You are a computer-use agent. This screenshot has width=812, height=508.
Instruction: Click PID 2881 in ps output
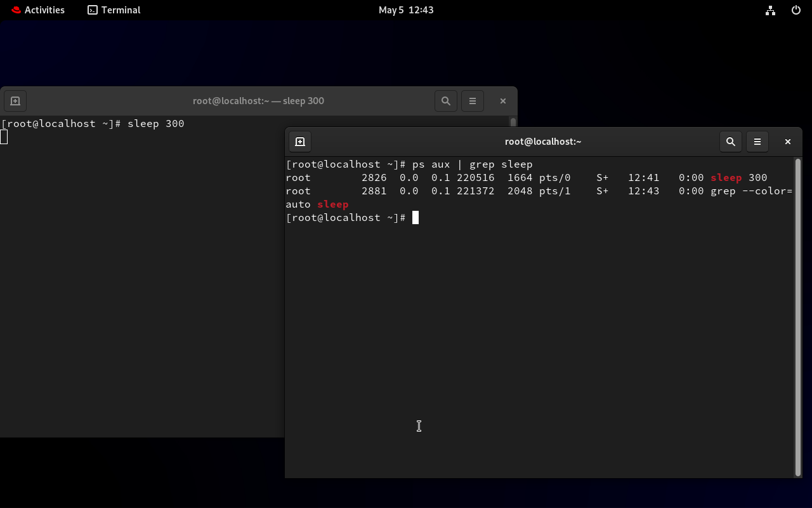[374, 191]
